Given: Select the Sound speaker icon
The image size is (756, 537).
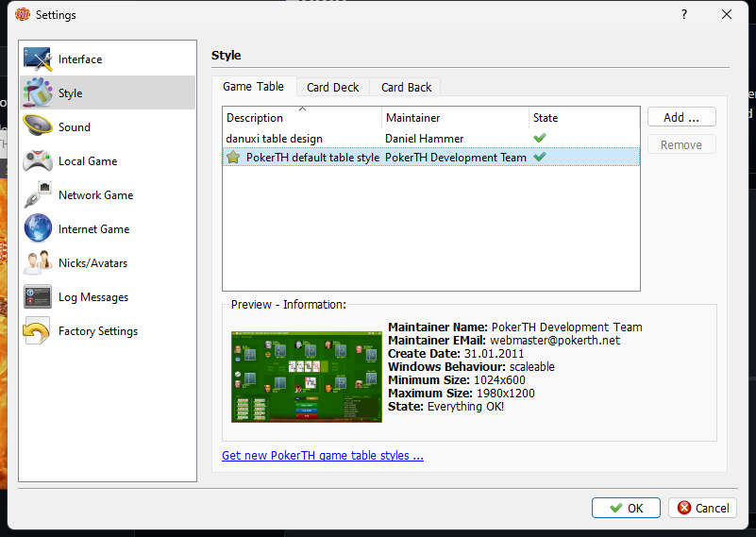Looking at the screenshot, I should click(x=38, y=127).
